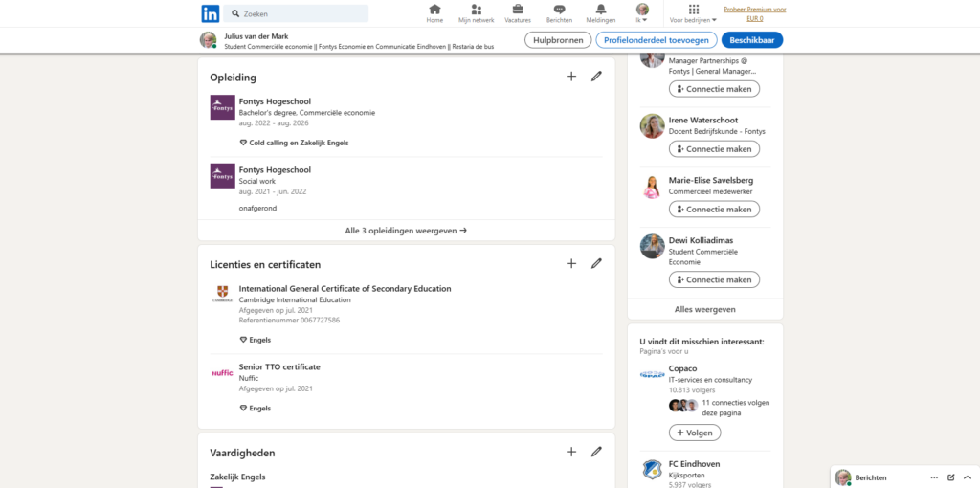Compose a new message in Berichten bar
The image size is (980, 488).
[951, 477]
